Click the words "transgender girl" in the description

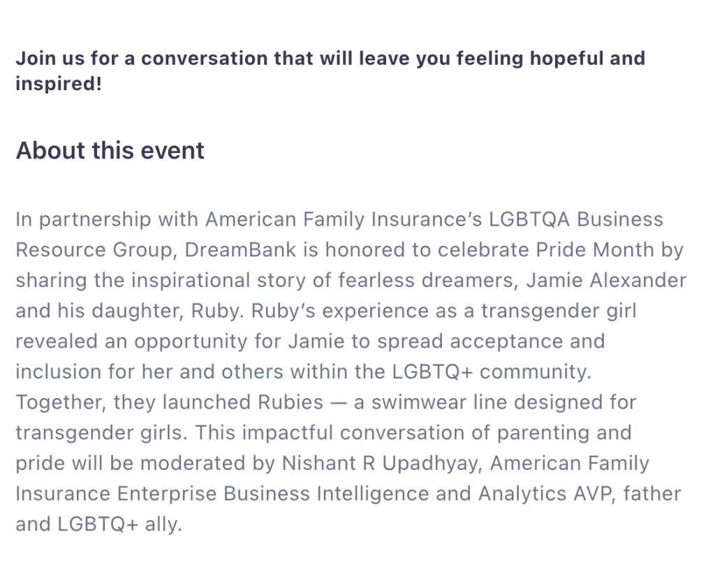point(556,311)
